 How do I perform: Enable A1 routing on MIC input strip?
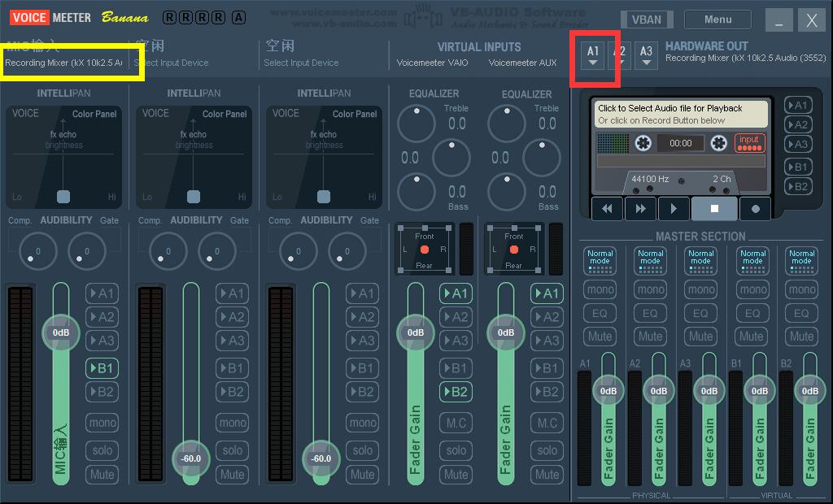[102, 293]
